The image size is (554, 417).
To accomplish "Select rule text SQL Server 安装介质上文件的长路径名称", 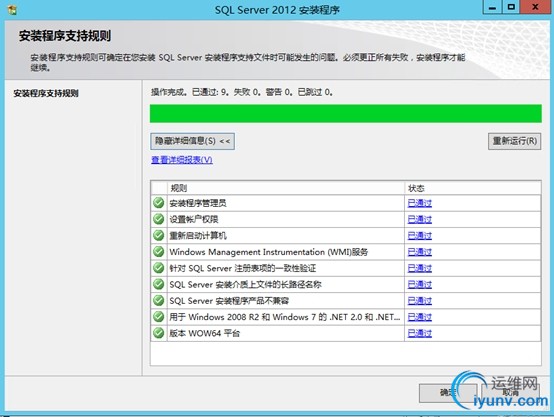I will click(x=245, y=284).
